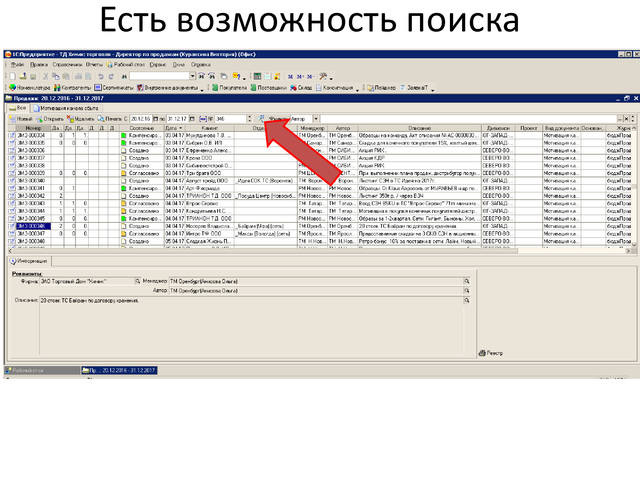Screen dimensions: 640x480
Task: Open calendar picker for start date 20.12.16
Action: click(156, 119)
